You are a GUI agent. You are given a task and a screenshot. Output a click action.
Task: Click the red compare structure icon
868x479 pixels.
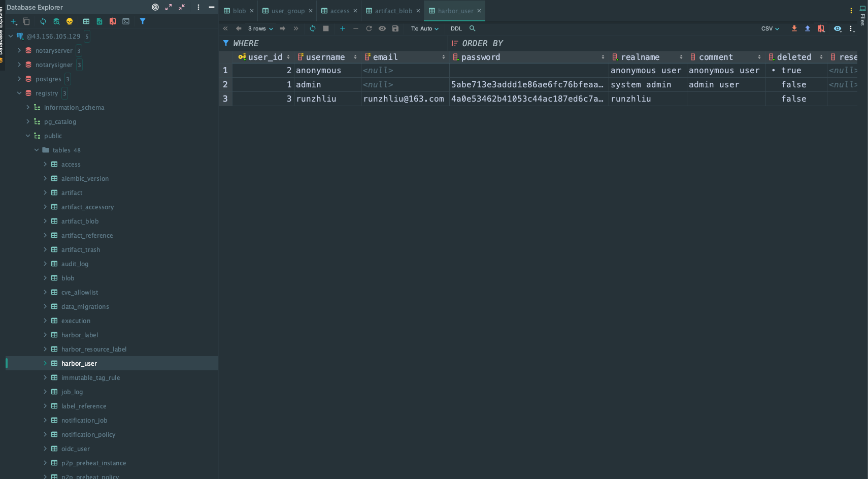pyautogui.click(x=113, y=21)
